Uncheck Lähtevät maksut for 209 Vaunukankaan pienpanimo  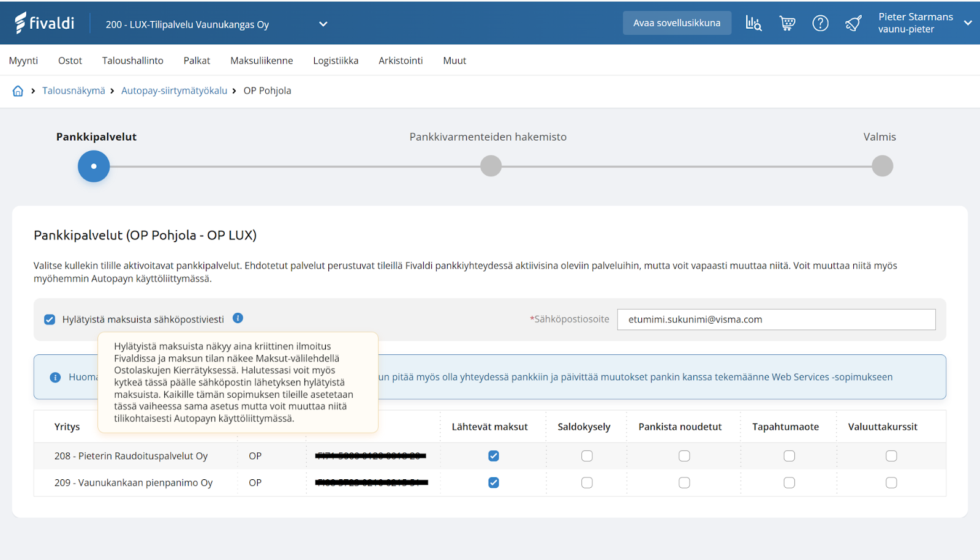tap(494, 483)
